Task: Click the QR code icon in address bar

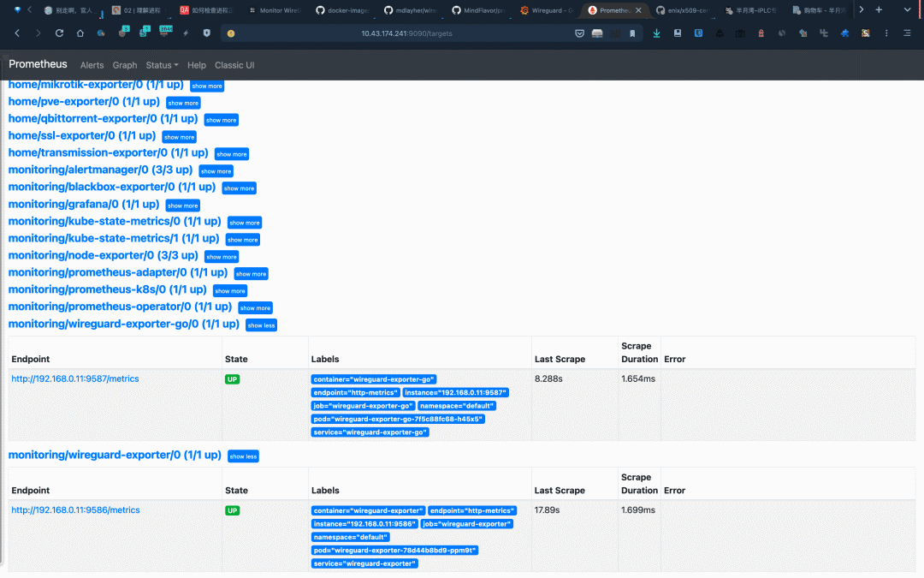Action: point(615,33)
